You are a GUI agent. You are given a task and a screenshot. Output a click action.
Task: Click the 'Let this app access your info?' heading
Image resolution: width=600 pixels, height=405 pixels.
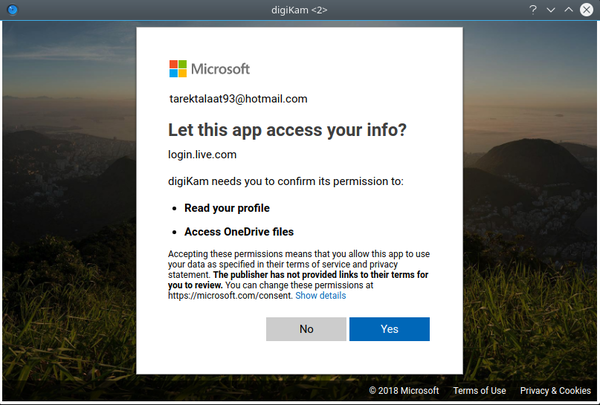click(x=287, y=130)
